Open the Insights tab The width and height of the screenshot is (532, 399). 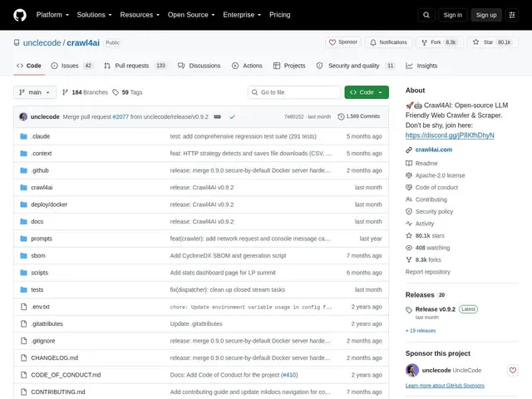click(421, 66)
